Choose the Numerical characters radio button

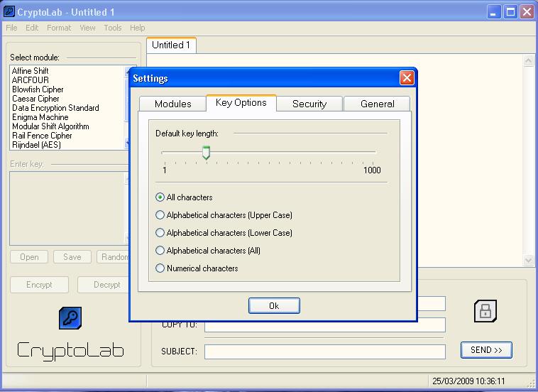tap(160, 268)
